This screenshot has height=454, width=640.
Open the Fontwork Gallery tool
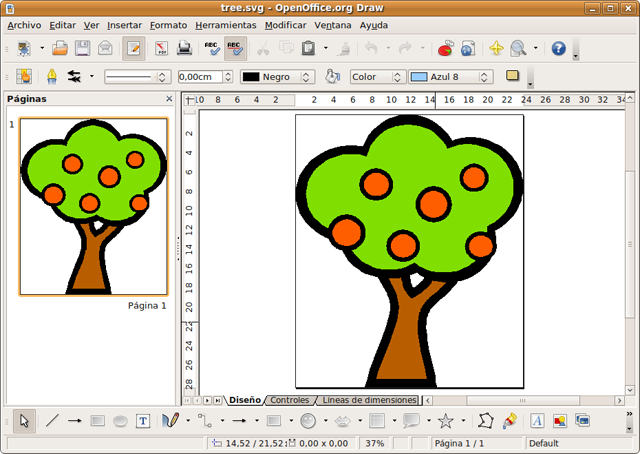coord(537,421)
